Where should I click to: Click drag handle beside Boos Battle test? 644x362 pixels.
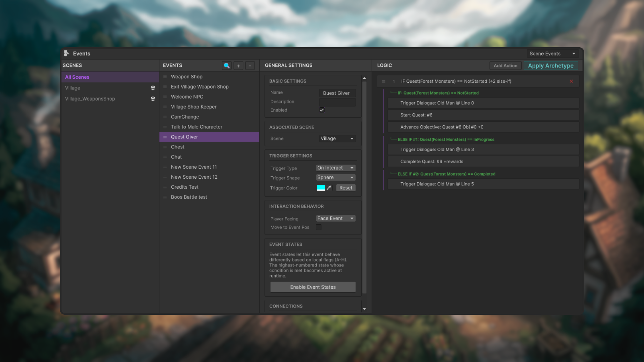coord(165,197)
